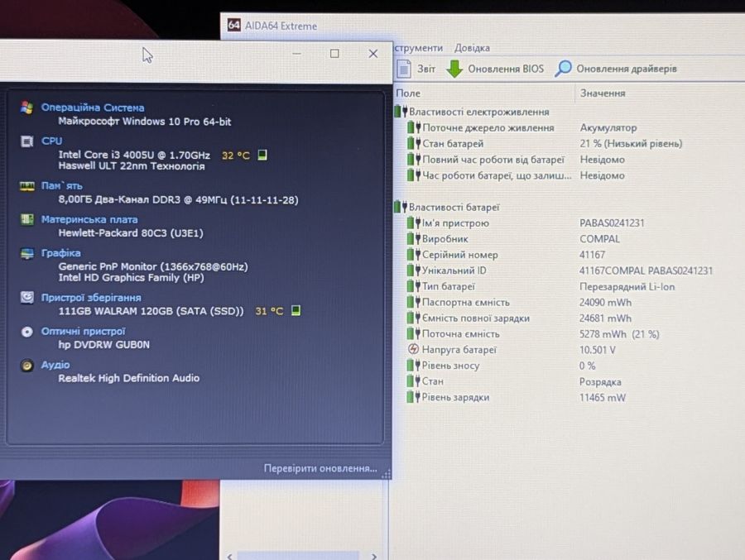Maximize the front Speccy window
This screenshot has width=745, height=560.
point(334,54)
